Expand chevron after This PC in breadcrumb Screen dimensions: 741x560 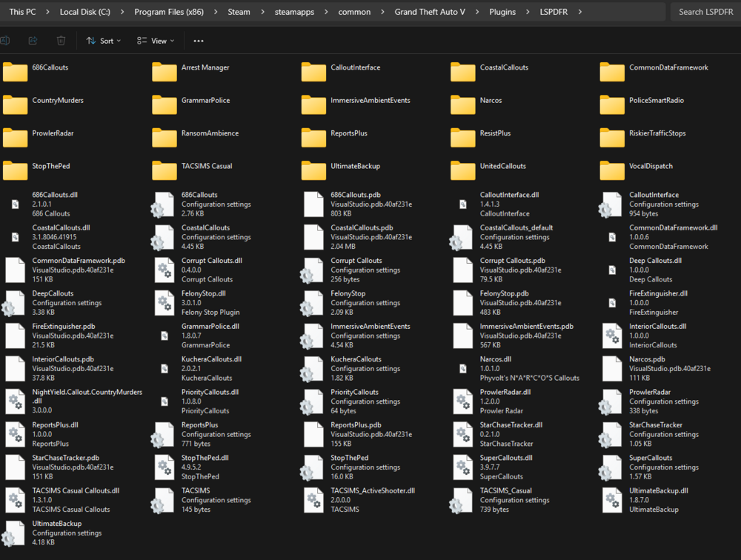click(47, 12)
